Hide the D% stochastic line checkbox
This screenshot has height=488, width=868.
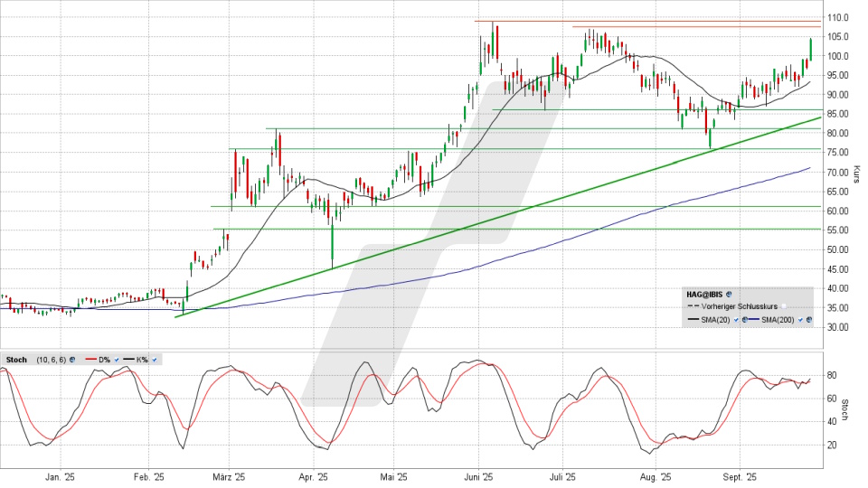pos(116,360)
